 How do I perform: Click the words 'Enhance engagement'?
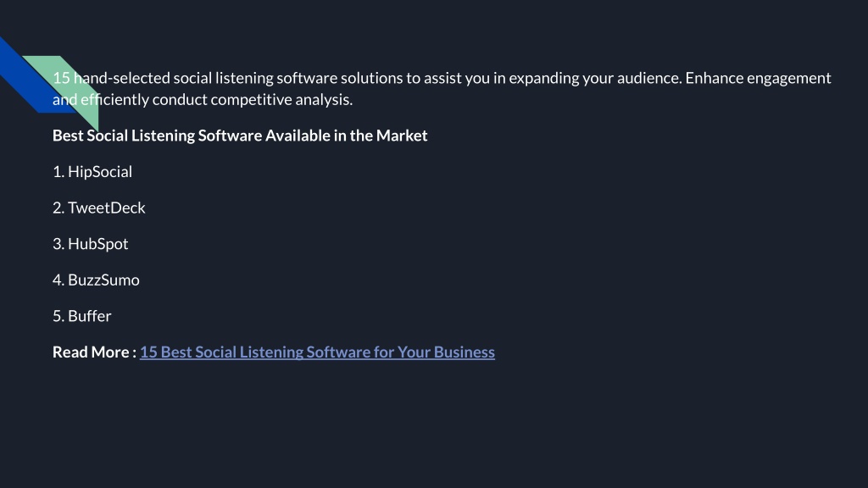pyautogui.click(x=759, y=78)
